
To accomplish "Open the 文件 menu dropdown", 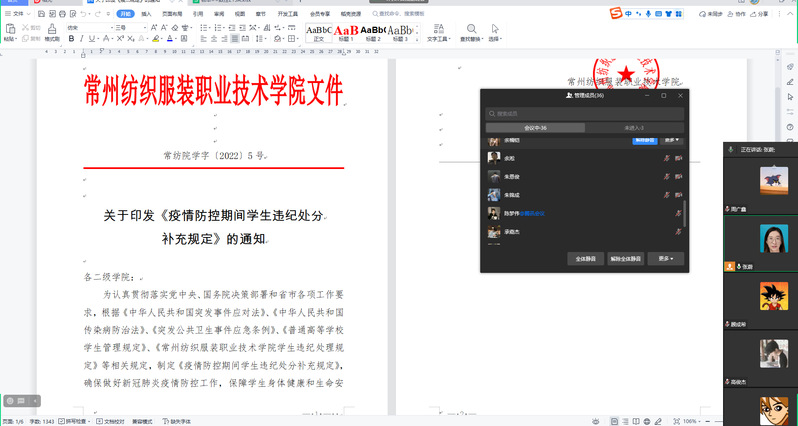I will [18, 14].
